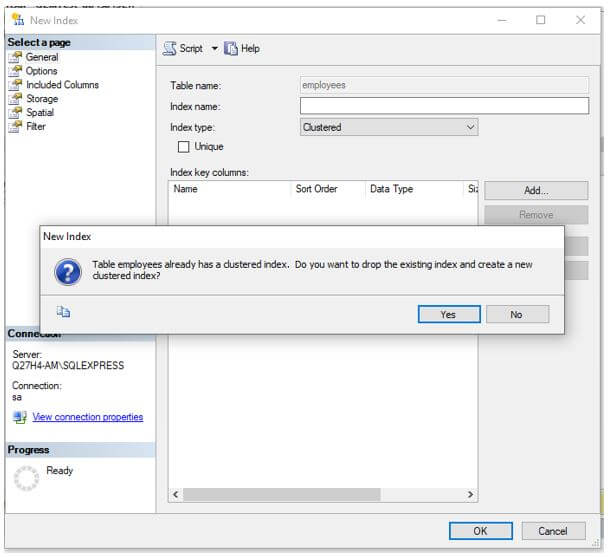Open the Spatial page
Screen dimensions: 614x557
pyautogui.click(x=40, y=112)
